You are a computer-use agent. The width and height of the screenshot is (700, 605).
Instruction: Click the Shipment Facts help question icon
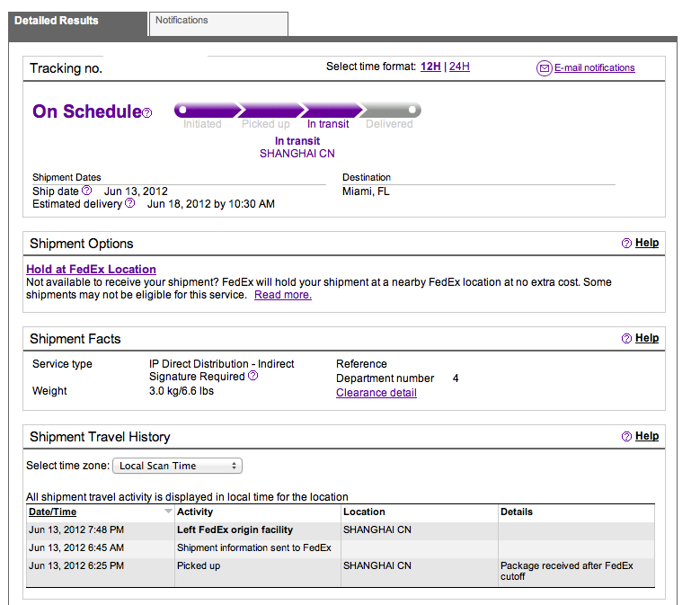coord(626,338)
